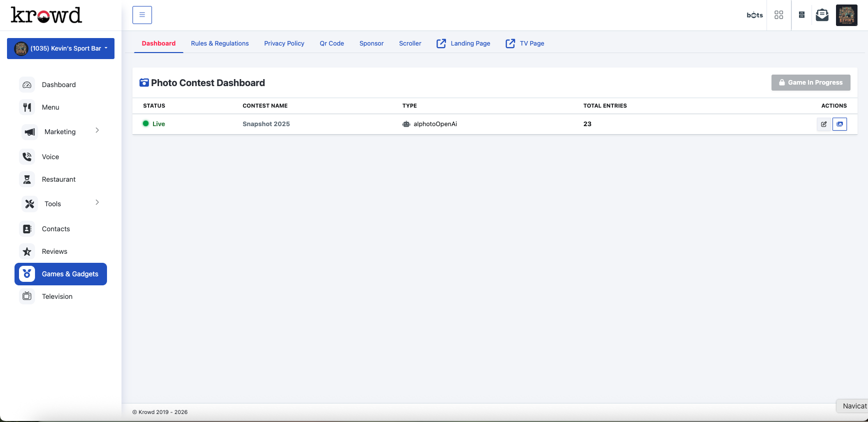Click the Kevin's Sport Bar profile thumbnail
The image size is (868, 422).
(x=846, y=15)
